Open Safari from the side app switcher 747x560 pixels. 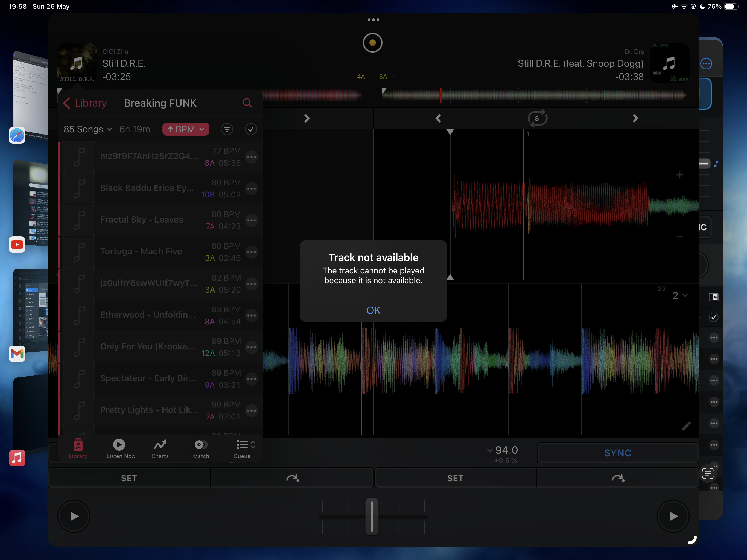point(17,135)
